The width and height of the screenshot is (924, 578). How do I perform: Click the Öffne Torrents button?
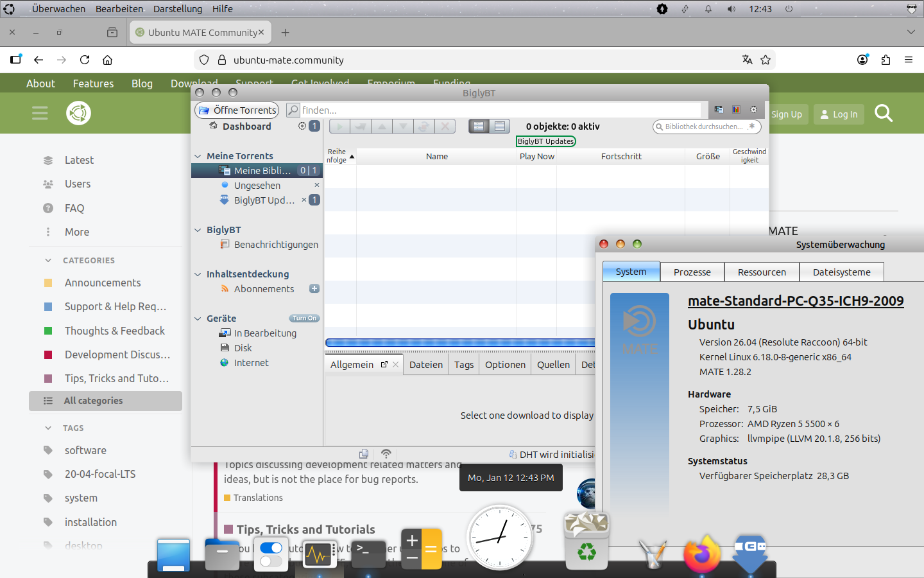coord(237,110)
